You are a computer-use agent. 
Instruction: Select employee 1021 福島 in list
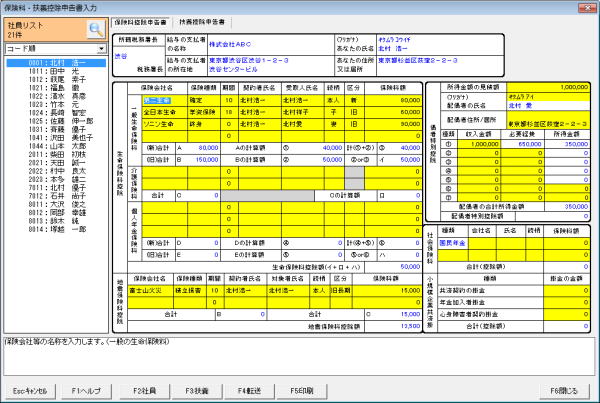click(x=56, y=88)
